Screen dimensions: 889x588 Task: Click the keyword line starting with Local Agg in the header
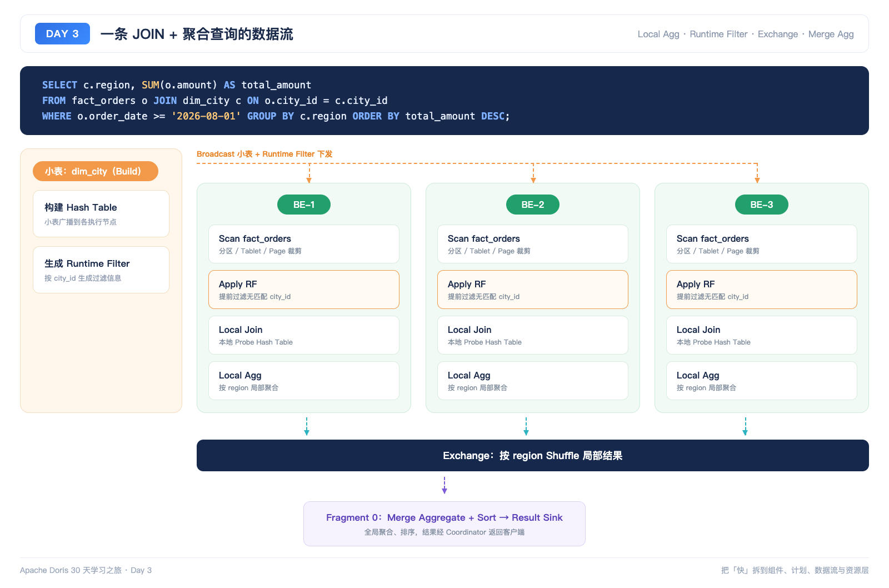745,34
